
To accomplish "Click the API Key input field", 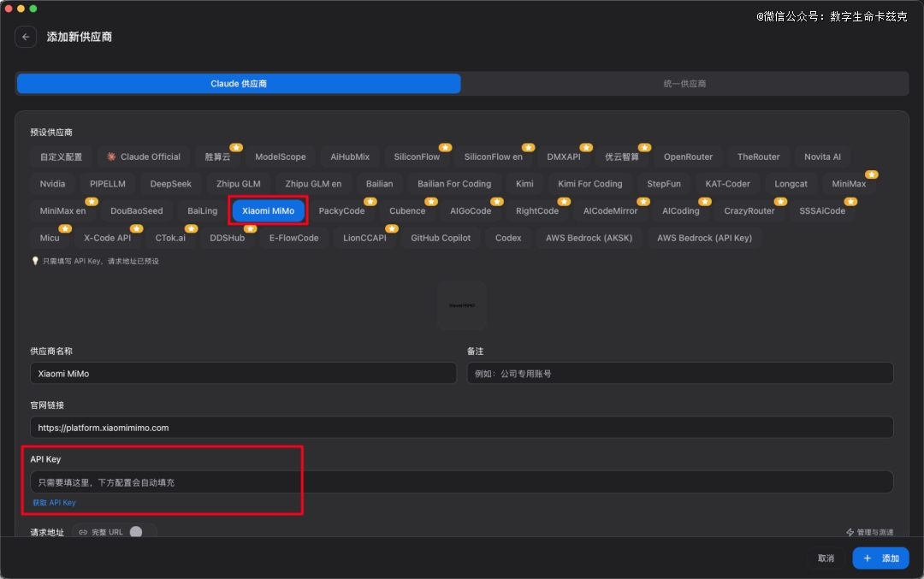I will pos(461,482).
